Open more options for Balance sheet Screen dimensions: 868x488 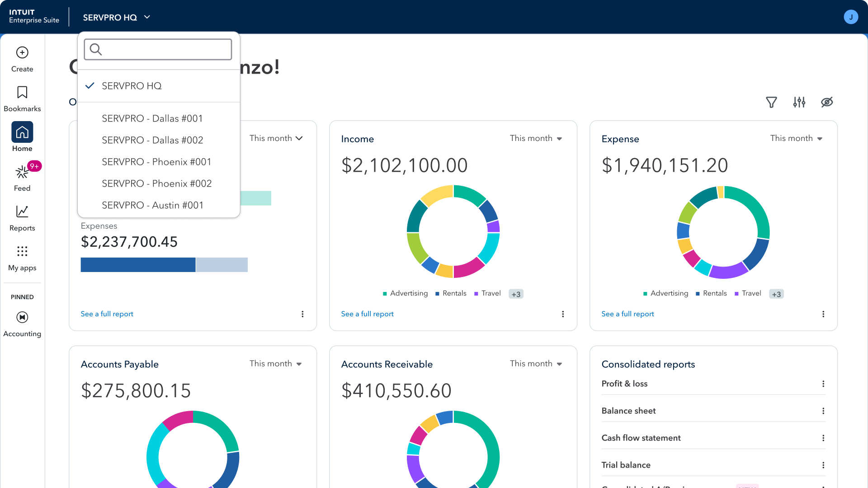tap(823, 411)
